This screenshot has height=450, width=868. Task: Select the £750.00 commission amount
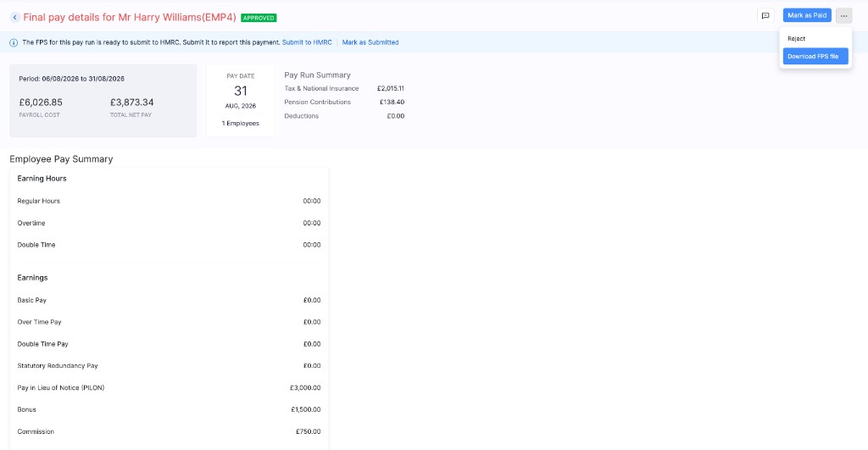(x=309, y=431)
